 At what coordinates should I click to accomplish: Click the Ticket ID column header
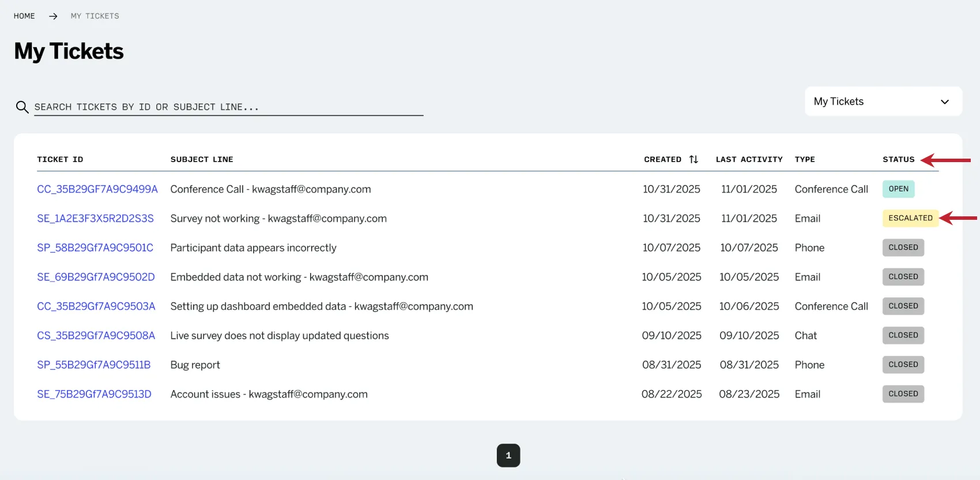[60, 159]
